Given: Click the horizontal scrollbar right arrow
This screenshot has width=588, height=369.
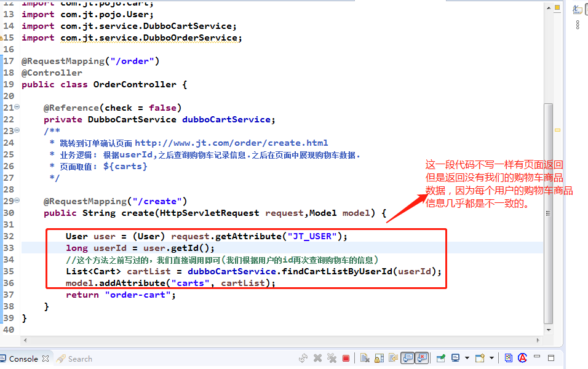Looking at the screenshot, I should 538,341.
